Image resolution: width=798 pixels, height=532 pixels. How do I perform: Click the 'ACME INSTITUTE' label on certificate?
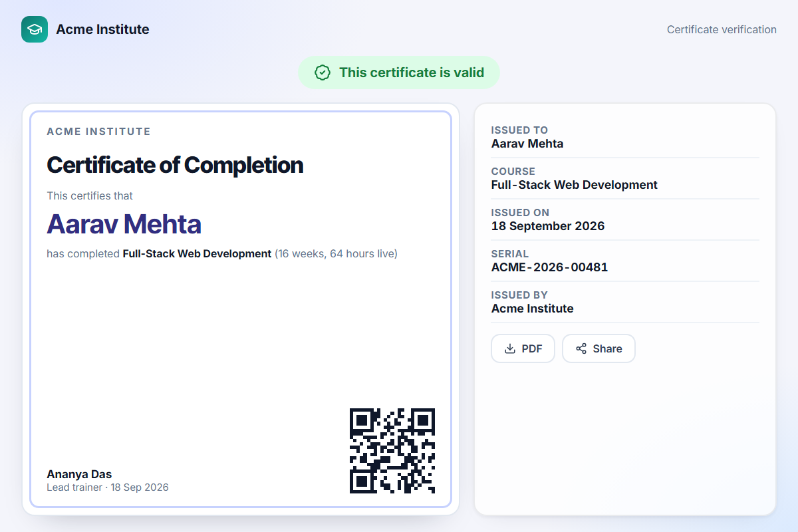[98, 132]
